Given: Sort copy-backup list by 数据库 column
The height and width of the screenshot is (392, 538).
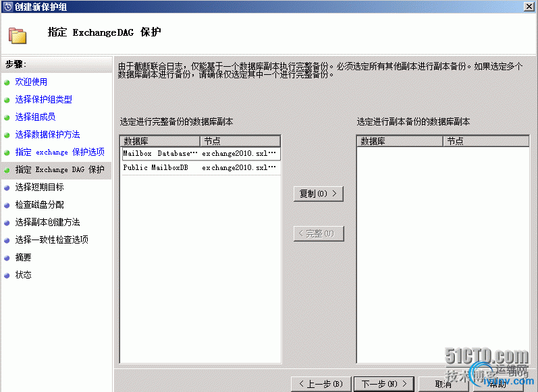Looking at the screenshot, I should 400,141.
